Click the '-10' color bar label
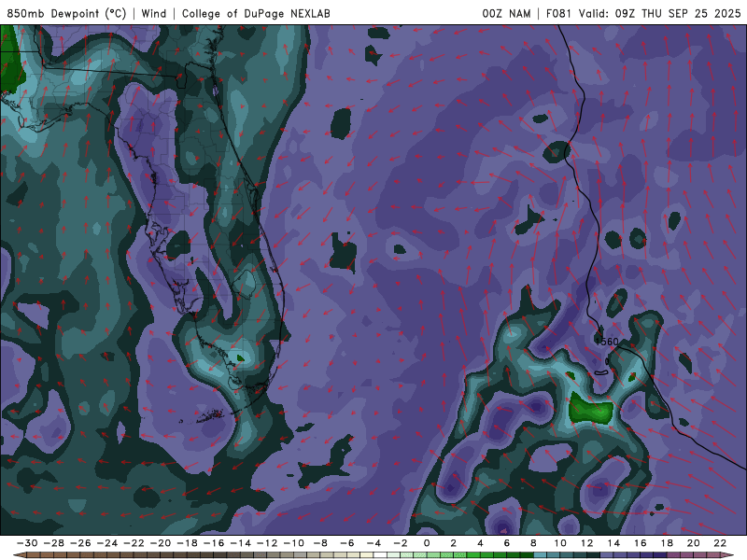The height and width of the screenshot is (560, 747). (294, 543)
